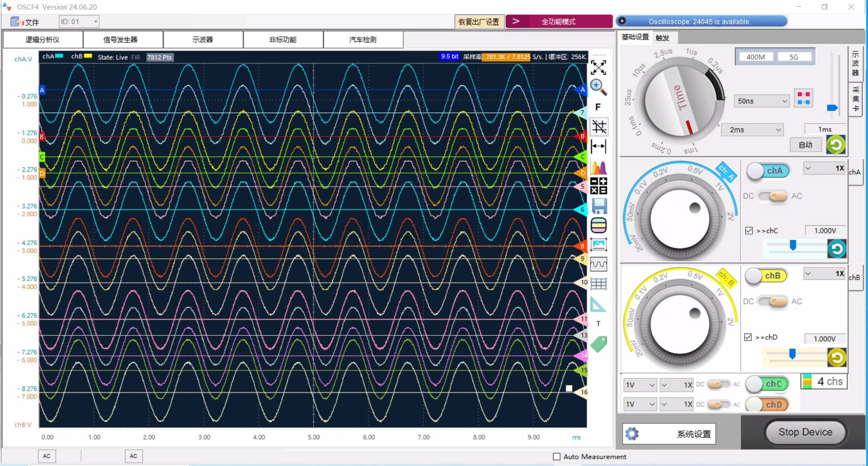Open the chA 1X probe dropdown
868x466 pixels.
pos(824,168)
